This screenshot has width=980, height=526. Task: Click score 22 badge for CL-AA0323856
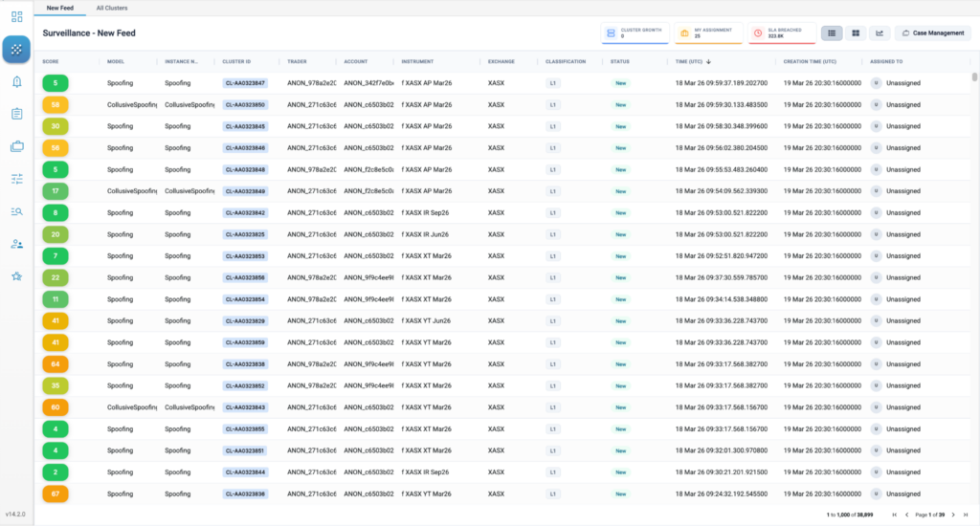coord(56,278)
